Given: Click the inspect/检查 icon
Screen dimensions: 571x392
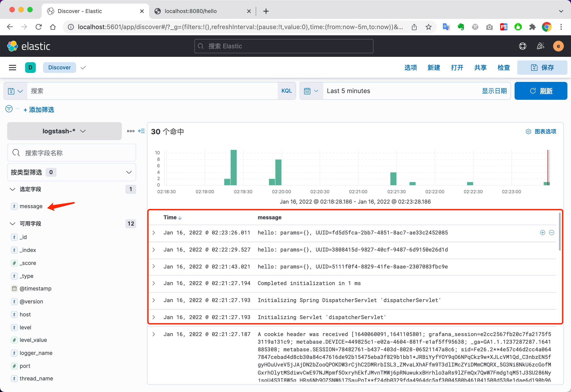Looking at the screenshot, I should (x=502, y=67).
